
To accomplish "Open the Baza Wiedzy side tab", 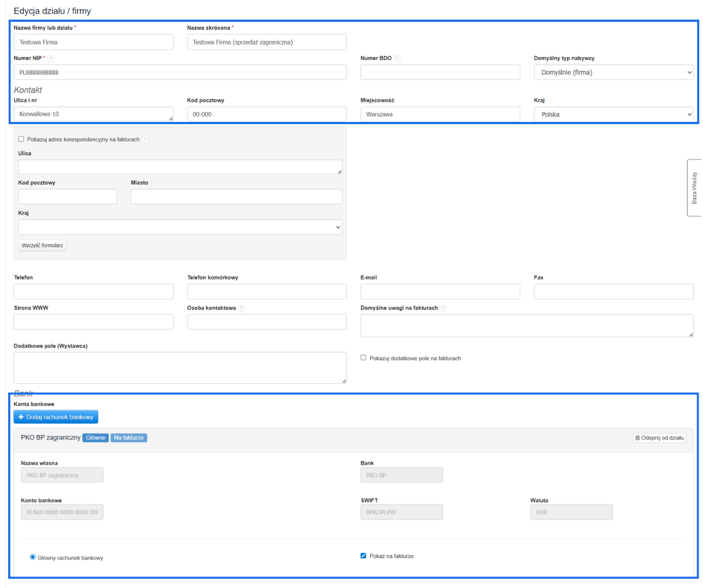I will (x=694, y=188).
